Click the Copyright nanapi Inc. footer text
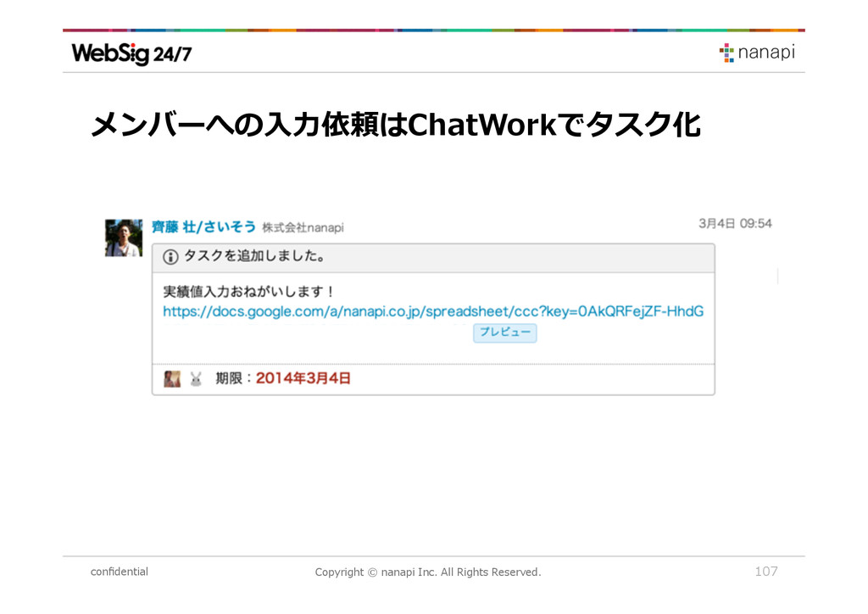 point(428,572)
